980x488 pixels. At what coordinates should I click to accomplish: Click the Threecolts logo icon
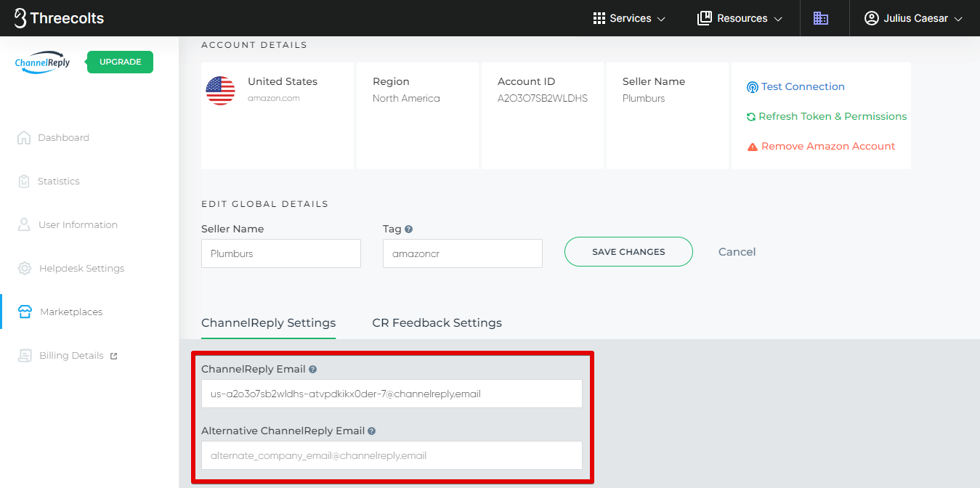20,18
